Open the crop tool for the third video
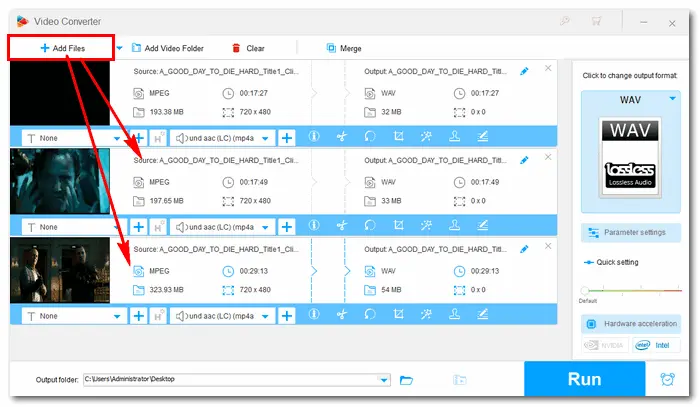The height and width of the screenshot is (407, 700). 398,316
